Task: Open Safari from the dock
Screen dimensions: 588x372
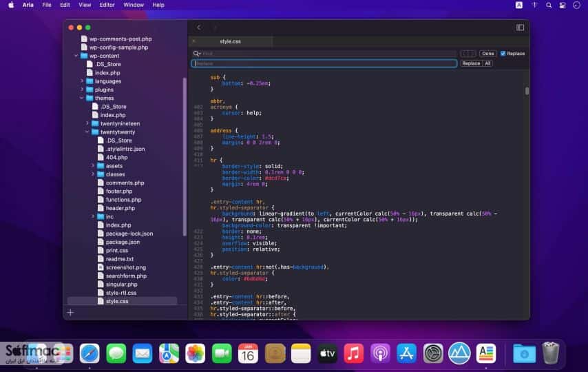Action: click(x=90, y=353)
